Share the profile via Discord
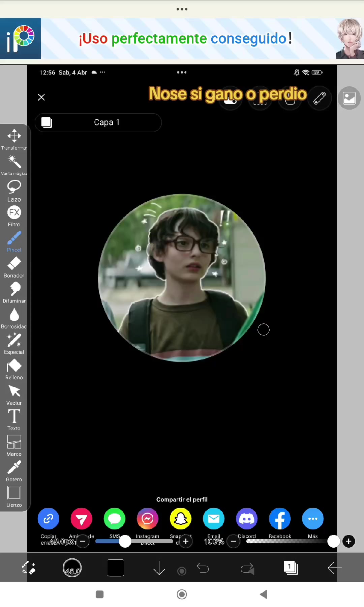The height and width of the screenshot is (607, 364). (246, 519)
